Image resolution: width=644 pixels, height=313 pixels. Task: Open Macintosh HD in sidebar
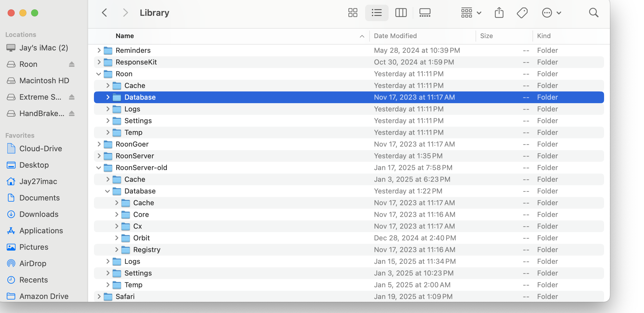tap(38, 81)
